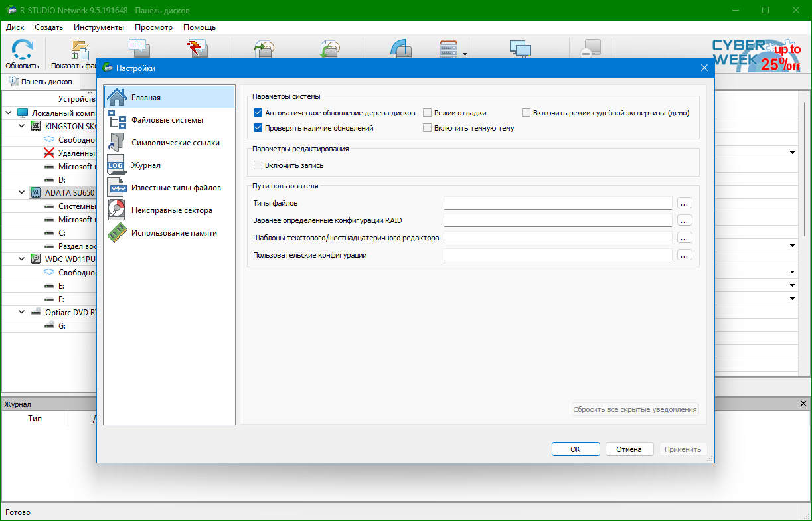Enable the Режим отладки checkbox
812x521 pixels.
pyautogui.click(x=428, y=113)
